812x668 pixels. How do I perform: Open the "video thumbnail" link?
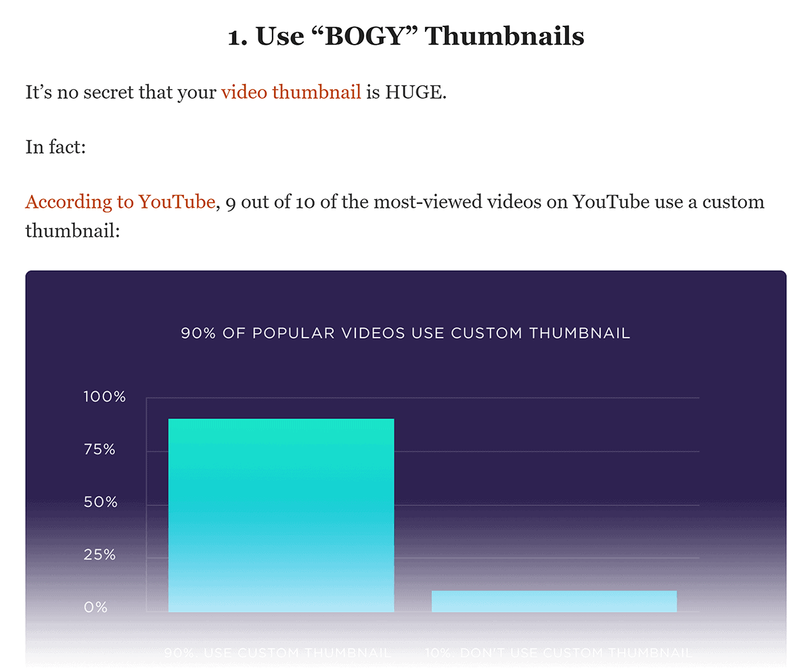(291, 93)
